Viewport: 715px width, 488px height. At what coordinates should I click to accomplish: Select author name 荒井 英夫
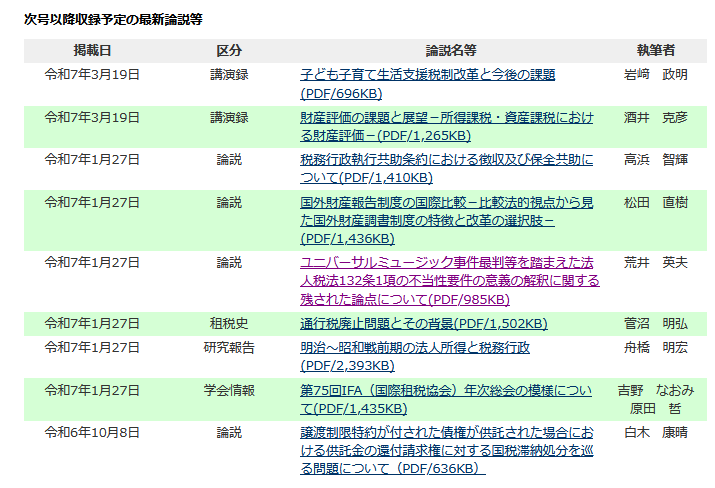(x=655, y=262)
